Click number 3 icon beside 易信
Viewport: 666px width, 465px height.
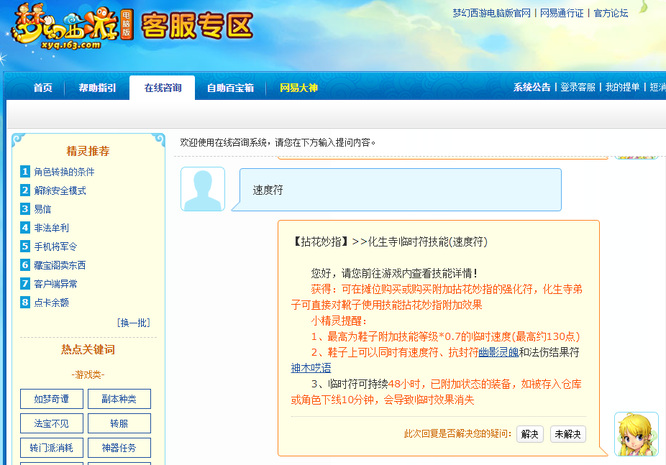(x=25, y=209)
